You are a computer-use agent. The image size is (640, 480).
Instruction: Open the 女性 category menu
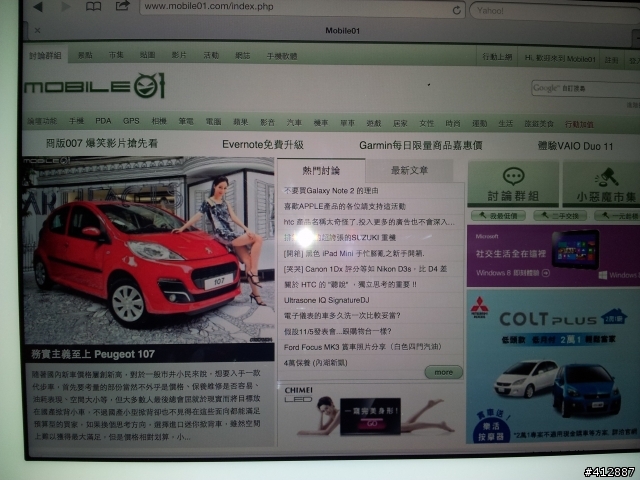coord(427,123)
